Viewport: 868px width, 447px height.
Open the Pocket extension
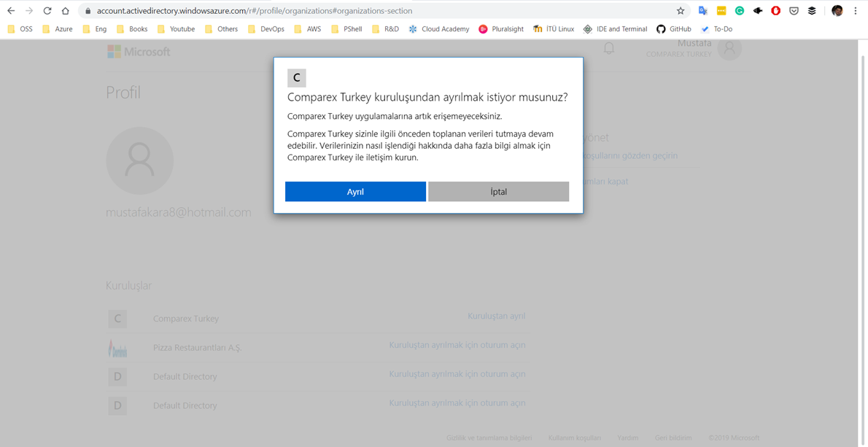click(x=794, y=10)
